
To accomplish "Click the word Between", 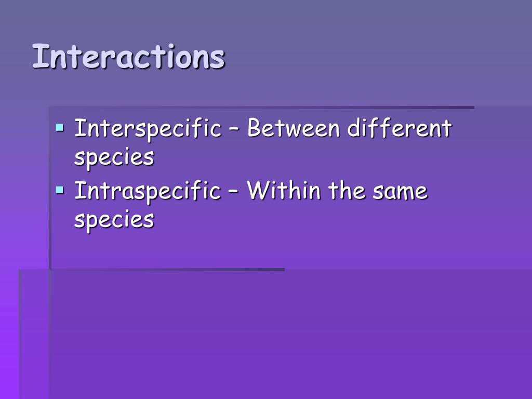I will (294, 128).
